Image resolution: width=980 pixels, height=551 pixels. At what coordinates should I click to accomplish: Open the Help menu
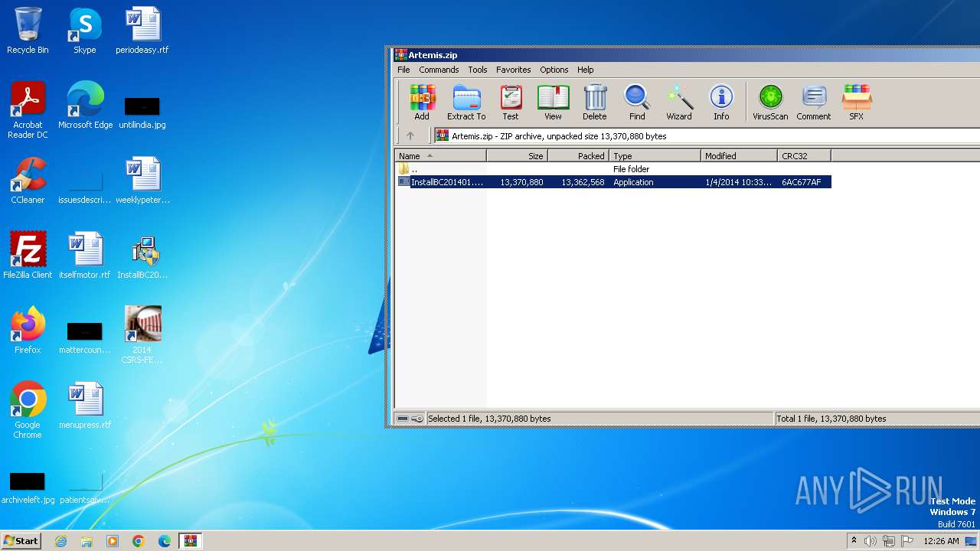585,70
